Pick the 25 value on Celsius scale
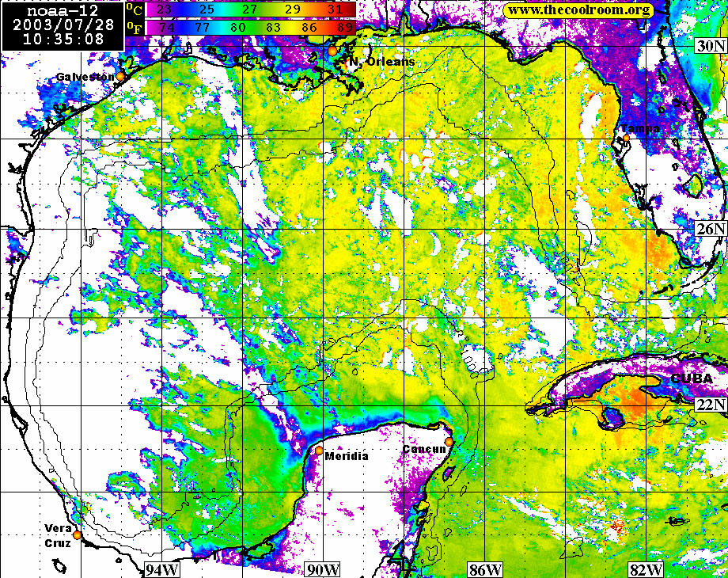The width and height of the screenshot is (728, 578). (208, 10)
